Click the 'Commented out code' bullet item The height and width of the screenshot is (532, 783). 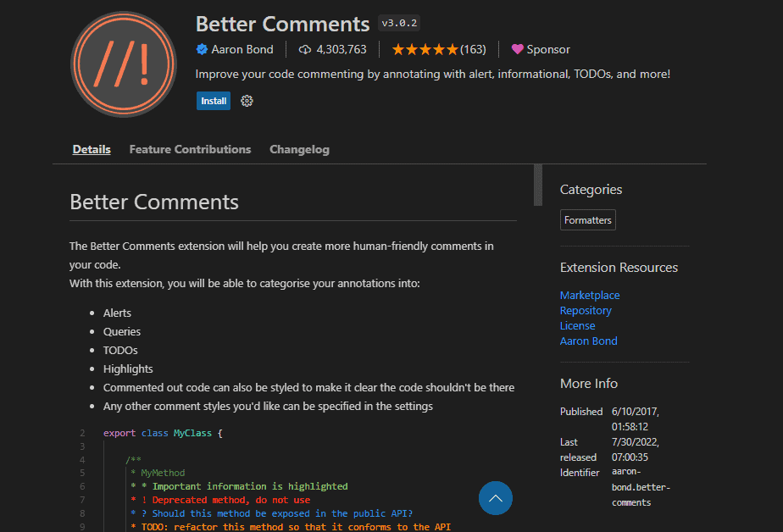(308, 388)
